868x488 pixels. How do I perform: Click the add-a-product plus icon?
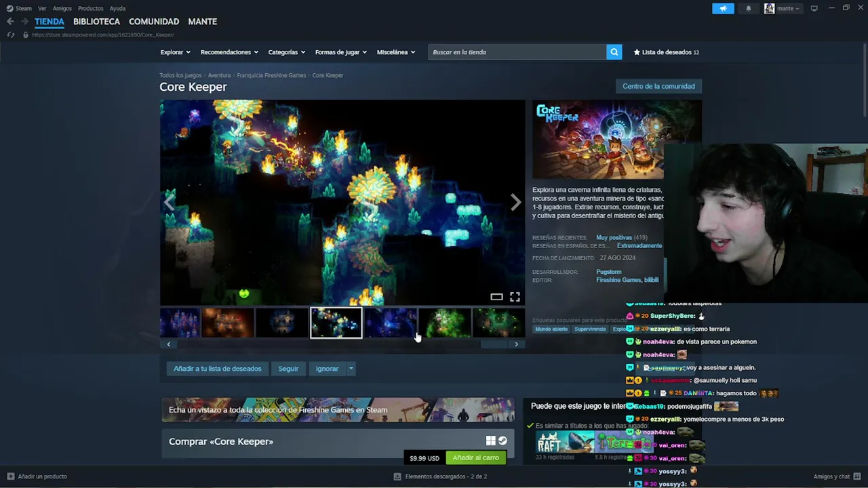10,476
